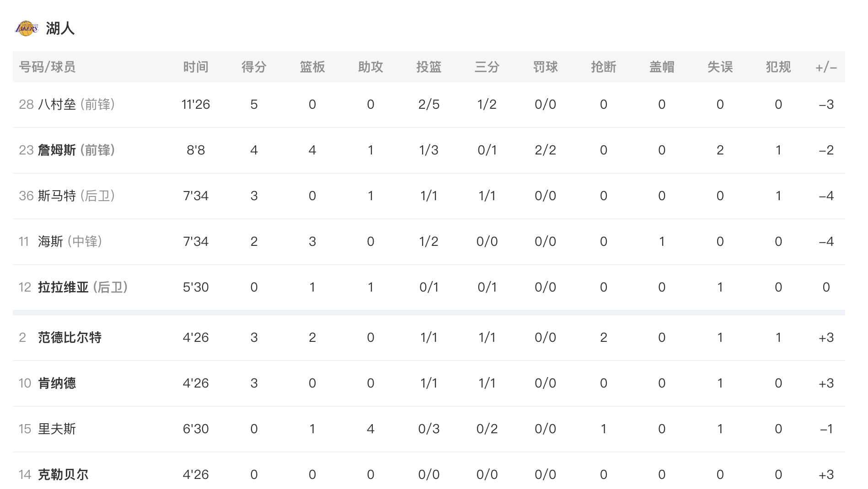
Task: Click the 助攻 column header
Action: (x=370, y=67)
